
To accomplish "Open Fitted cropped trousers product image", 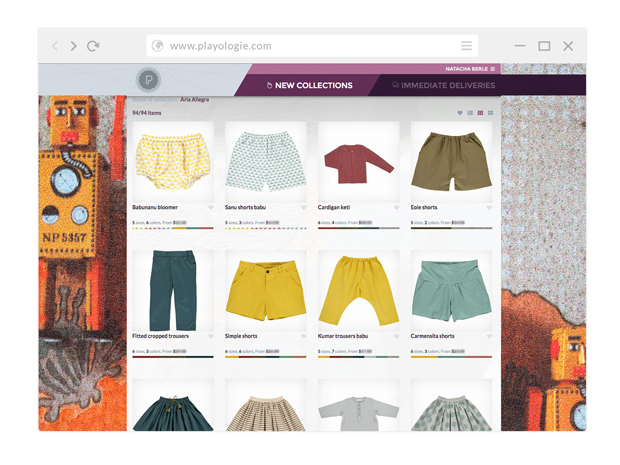I will (173, 291).
